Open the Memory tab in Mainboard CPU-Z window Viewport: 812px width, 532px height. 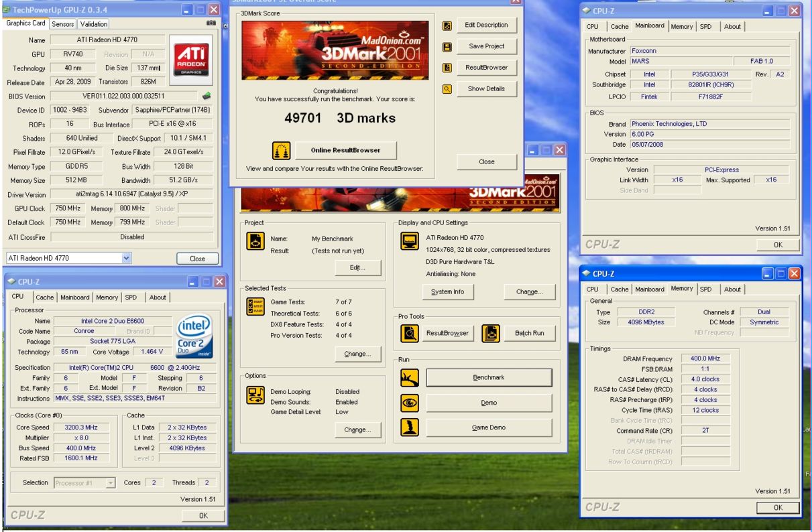coord(682,26)
